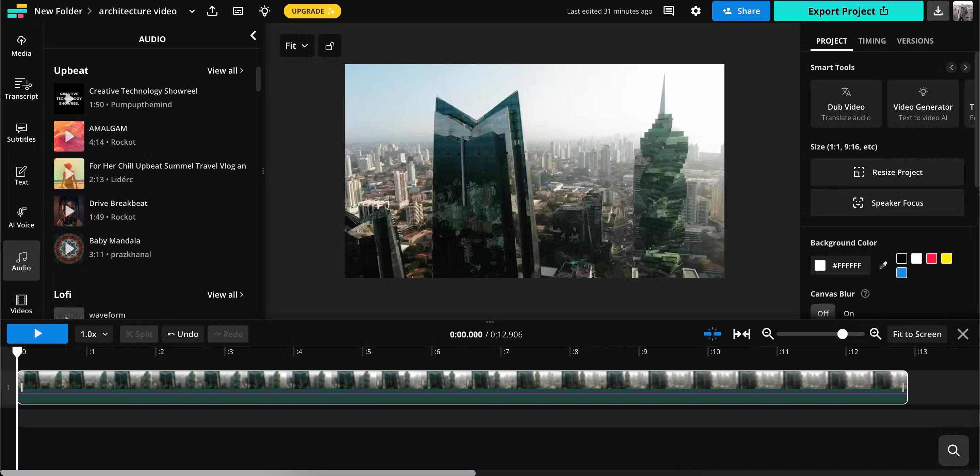
Task: Open the 1.0x playback speed dropdown
Action: pyautogui.click(x=93, y=334)
